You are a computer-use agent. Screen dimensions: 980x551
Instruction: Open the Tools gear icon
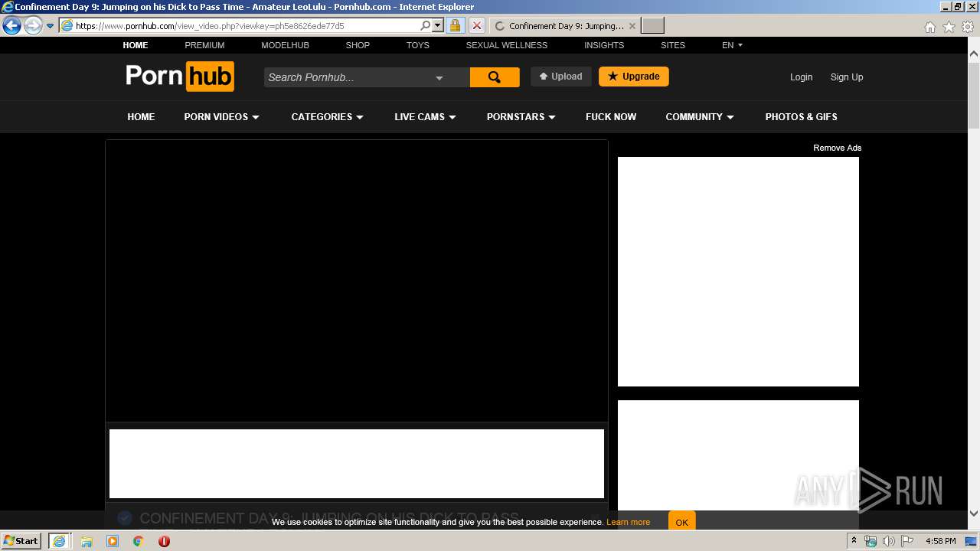click(x=968, y=27)
